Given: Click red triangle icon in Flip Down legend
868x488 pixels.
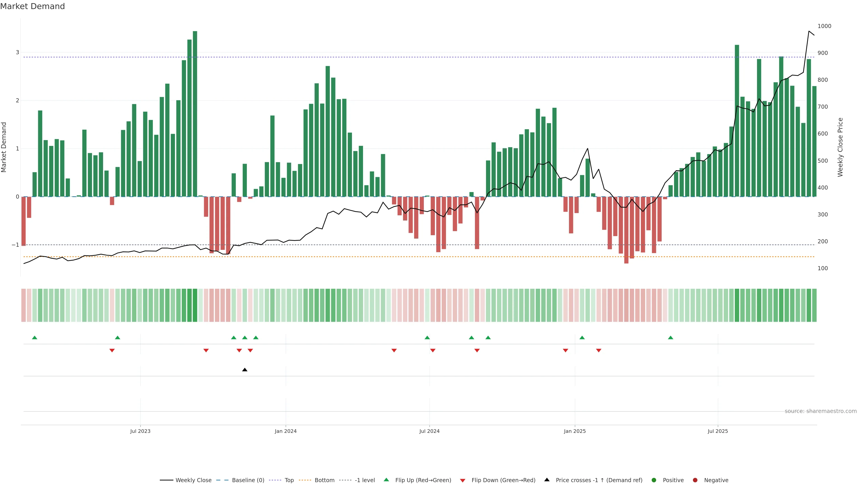Looking at the screenshot, I should pos(463,480).
